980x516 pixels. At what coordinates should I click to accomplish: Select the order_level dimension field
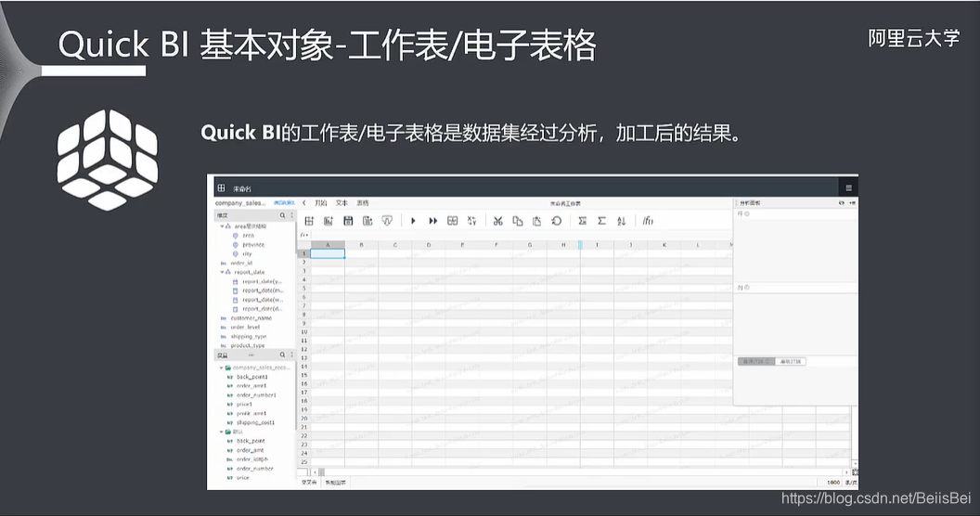[x=245, y=328]
